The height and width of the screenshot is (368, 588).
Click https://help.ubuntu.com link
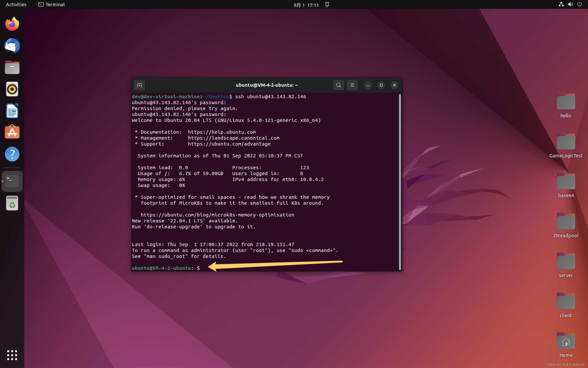222,132
